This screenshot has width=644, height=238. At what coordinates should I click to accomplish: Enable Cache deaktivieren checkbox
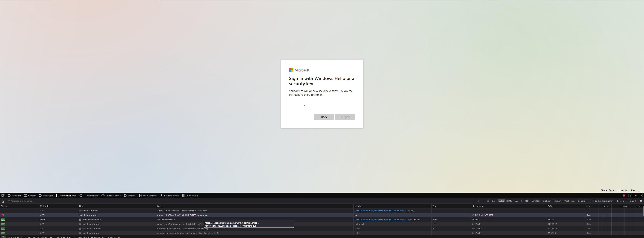tap(593, 201)
